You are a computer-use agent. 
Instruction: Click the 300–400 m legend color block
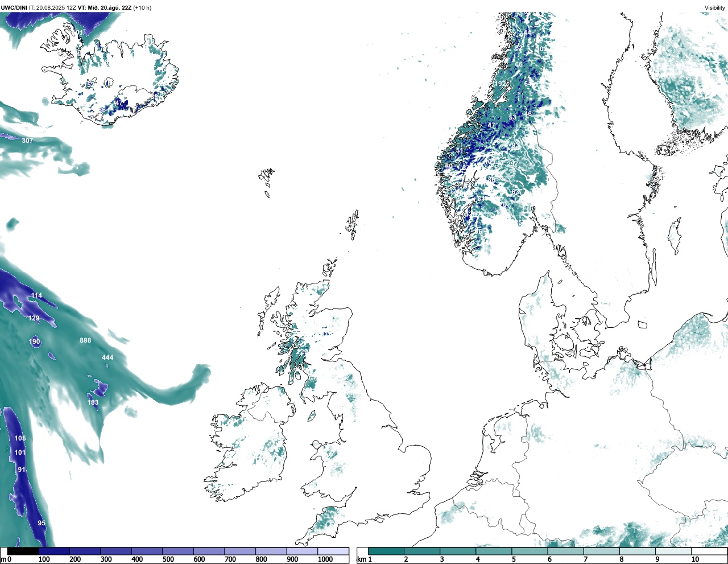[116, 551]
